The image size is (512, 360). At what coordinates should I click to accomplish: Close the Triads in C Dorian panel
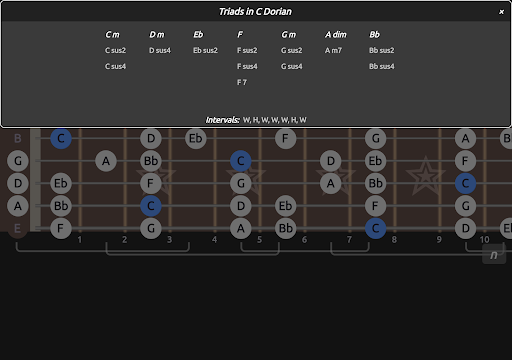[501, 12]
